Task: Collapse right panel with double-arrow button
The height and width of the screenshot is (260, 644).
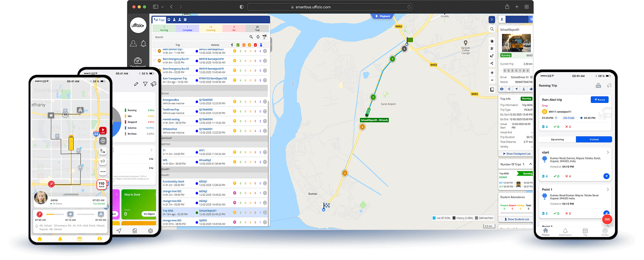Action: (x=492, y=19)
